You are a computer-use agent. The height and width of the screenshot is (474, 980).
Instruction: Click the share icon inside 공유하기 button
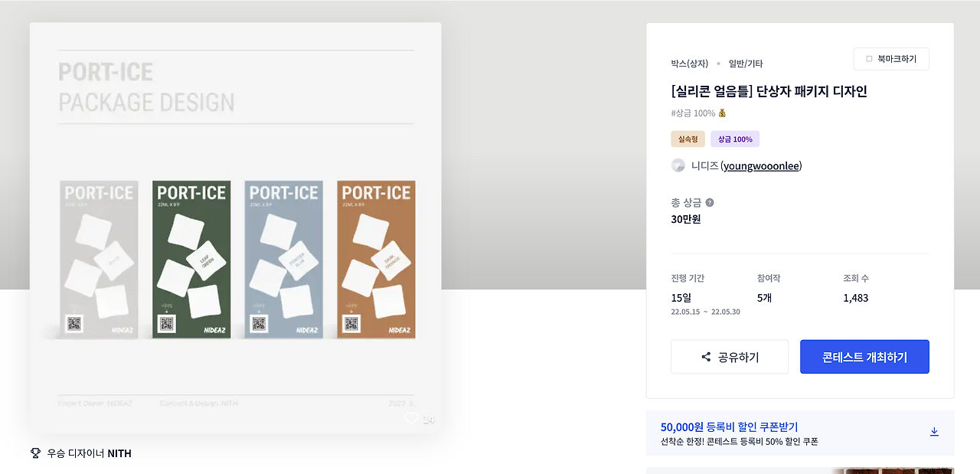click(x=704, y=356)
